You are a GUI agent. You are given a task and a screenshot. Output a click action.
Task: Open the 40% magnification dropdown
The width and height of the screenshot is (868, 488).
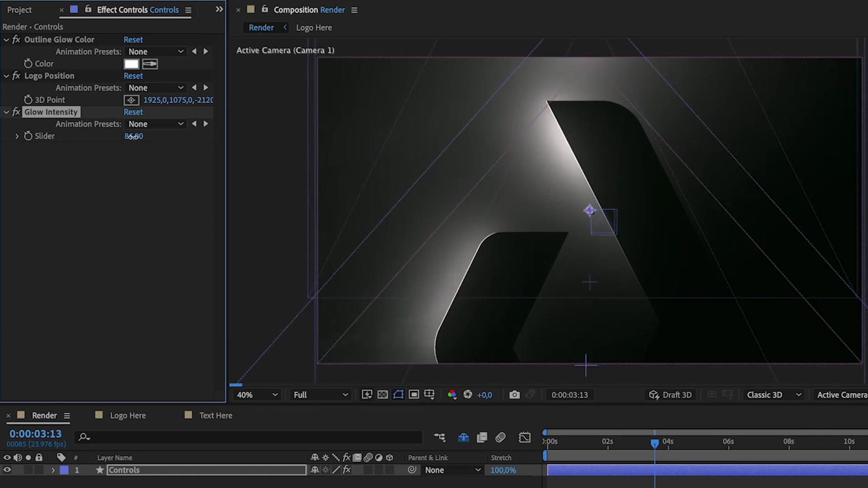pyautogui.click(x=257, y=394)
